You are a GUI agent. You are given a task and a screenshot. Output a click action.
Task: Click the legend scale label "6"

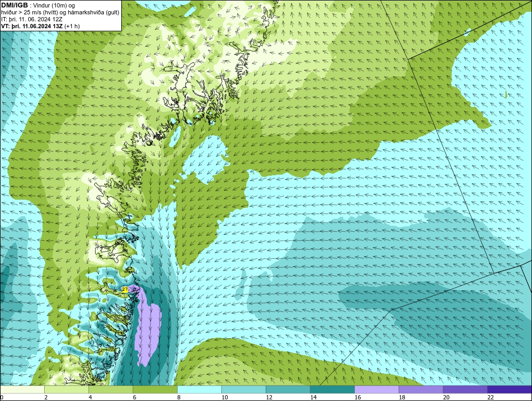pos(135,397)
